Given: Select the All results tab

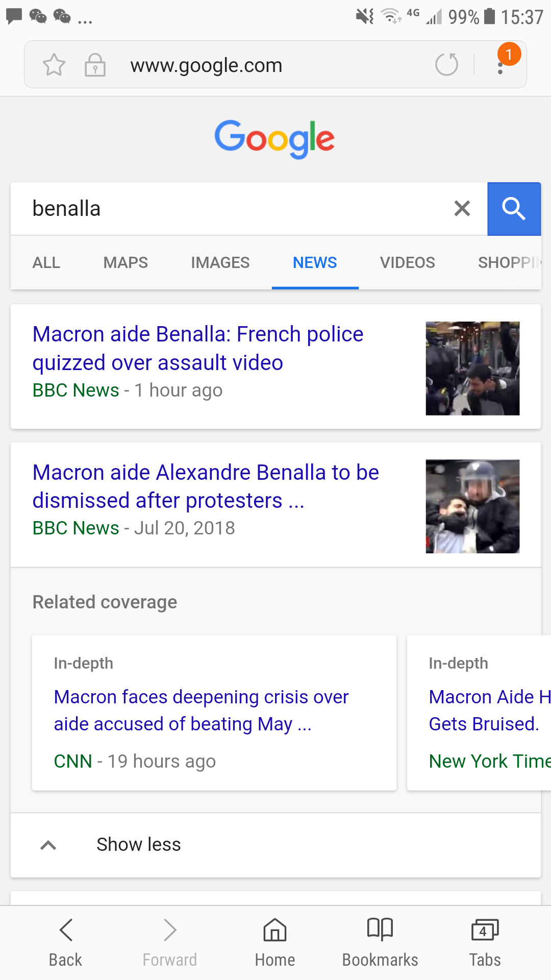Looking at the screenshot, I should (46, 263).
